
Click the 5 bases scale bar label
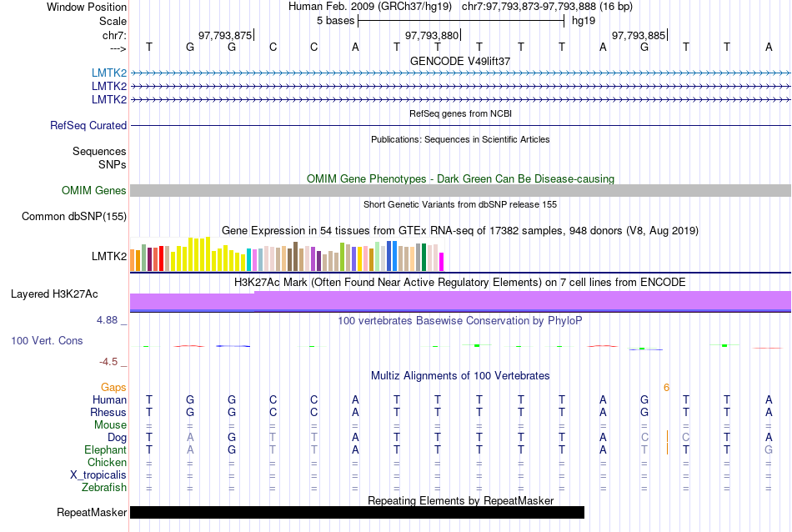pos(335,21)
